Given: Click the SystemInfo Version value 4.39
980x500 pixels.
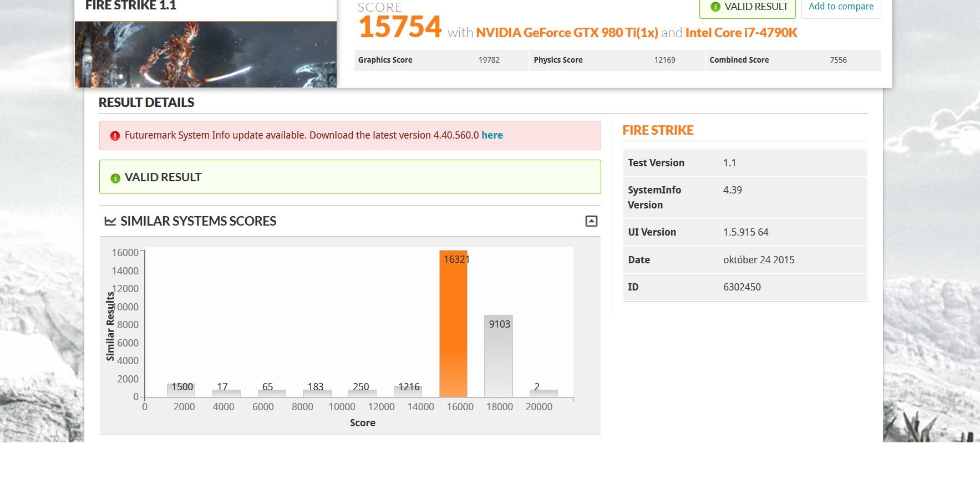Looking at the screenshot, I should point(732,190).
